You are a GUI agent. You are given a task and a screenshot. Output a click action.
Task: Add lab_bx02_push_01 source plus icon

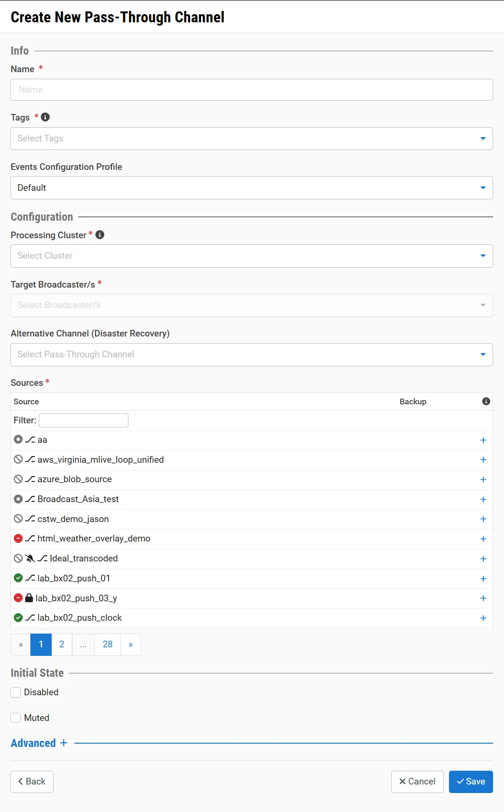483,579
